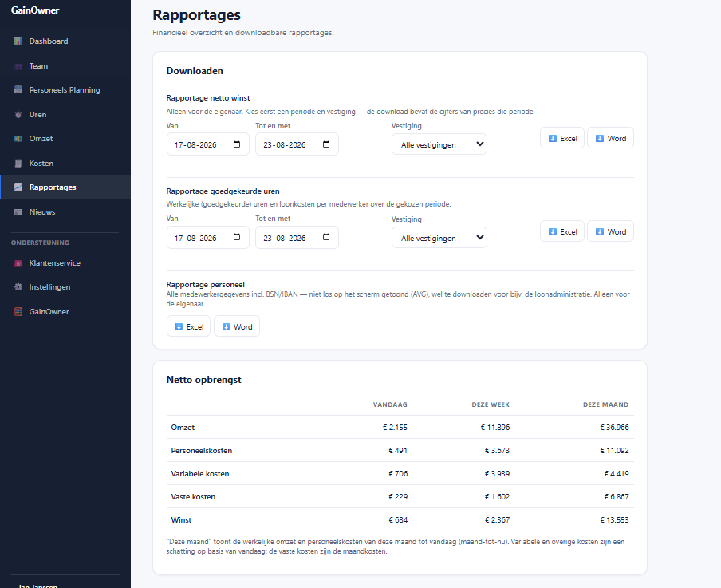
Task: Open the Nieuws page
Action: 65,212
